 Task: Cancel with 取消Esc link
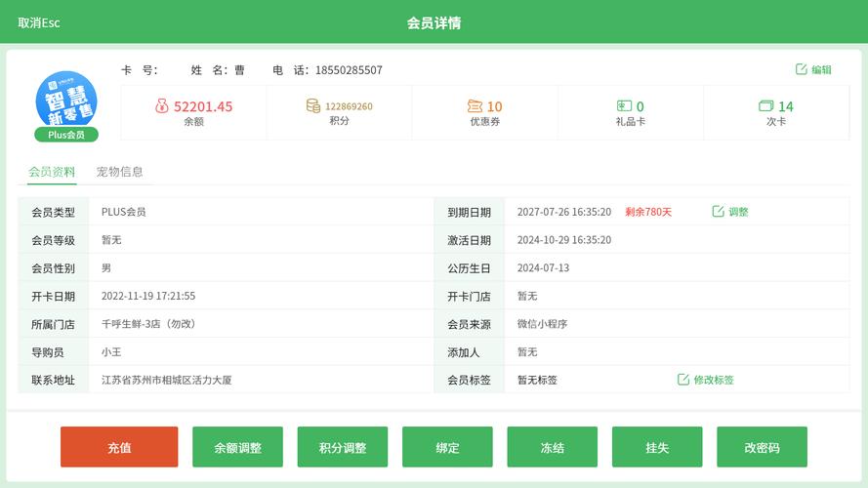39,22
